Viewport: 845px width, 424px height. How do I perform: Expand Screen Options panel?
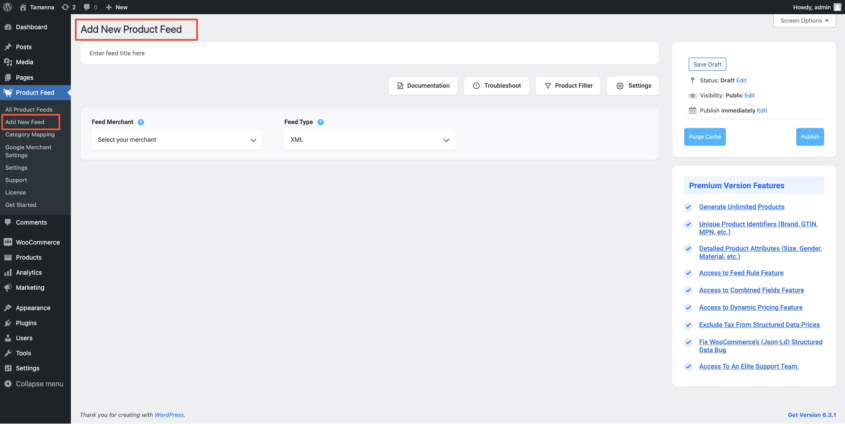805,20
